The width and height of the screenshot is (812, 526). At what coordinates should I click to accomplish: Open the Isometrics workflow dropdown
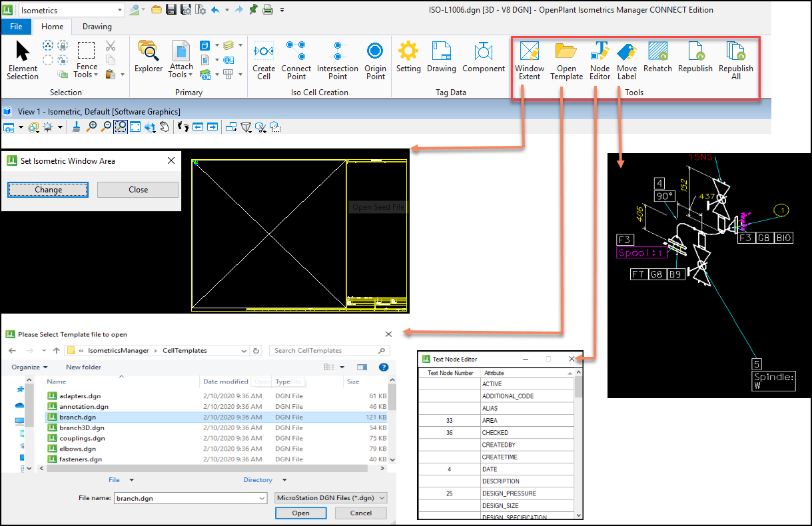[121, 9]
